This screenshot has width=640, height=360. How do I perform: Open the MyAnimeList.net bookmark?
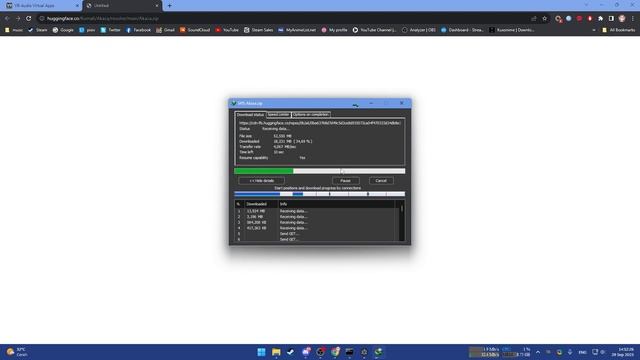click(297, 30)
